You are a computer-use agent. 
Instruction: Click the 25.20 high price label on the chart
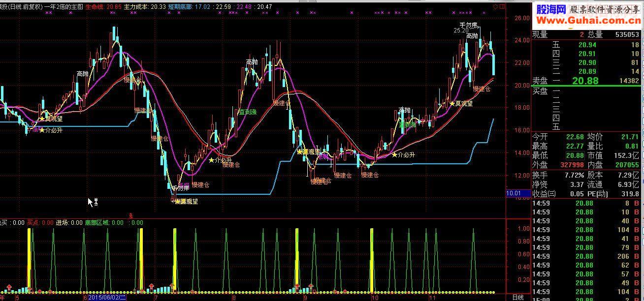[x=461, y=30]
